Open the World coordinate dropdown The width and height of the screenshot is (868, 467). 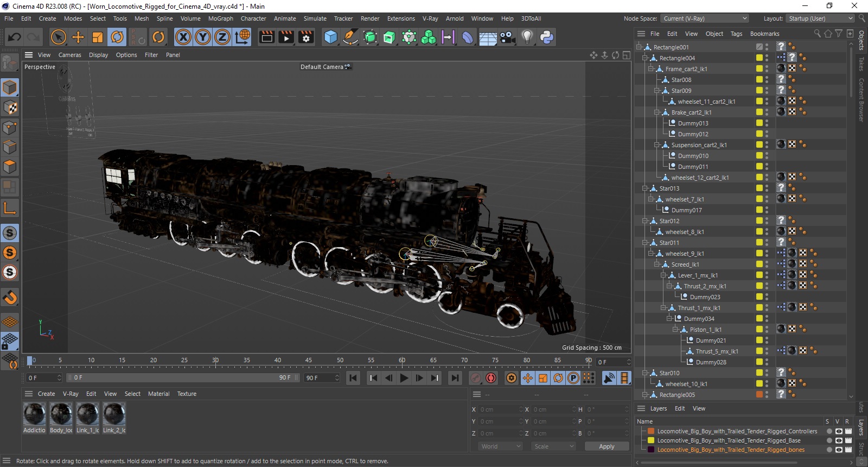pyautogui.click(x=500, y=446)
